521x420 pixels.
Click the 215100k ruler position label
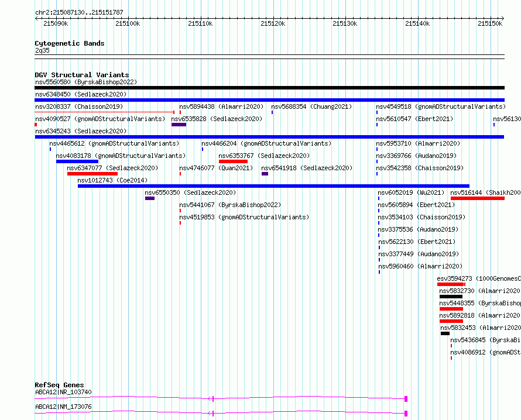pos(128,23)
